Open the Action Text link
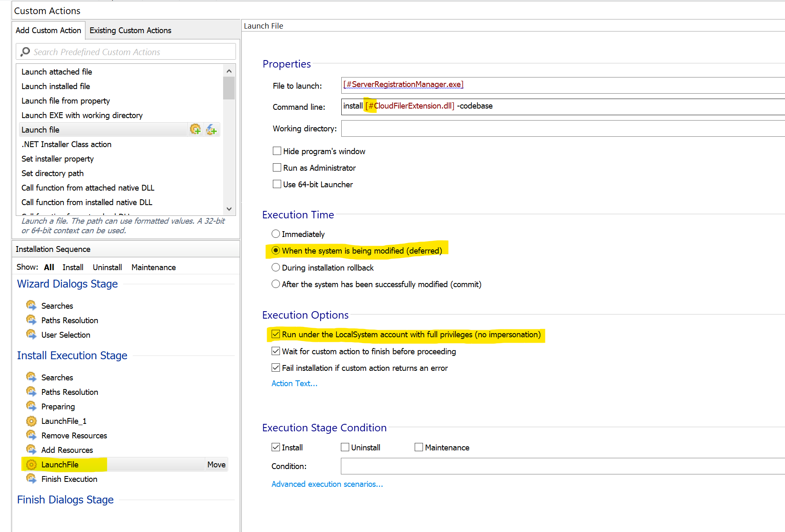 [x=294, y=383]
